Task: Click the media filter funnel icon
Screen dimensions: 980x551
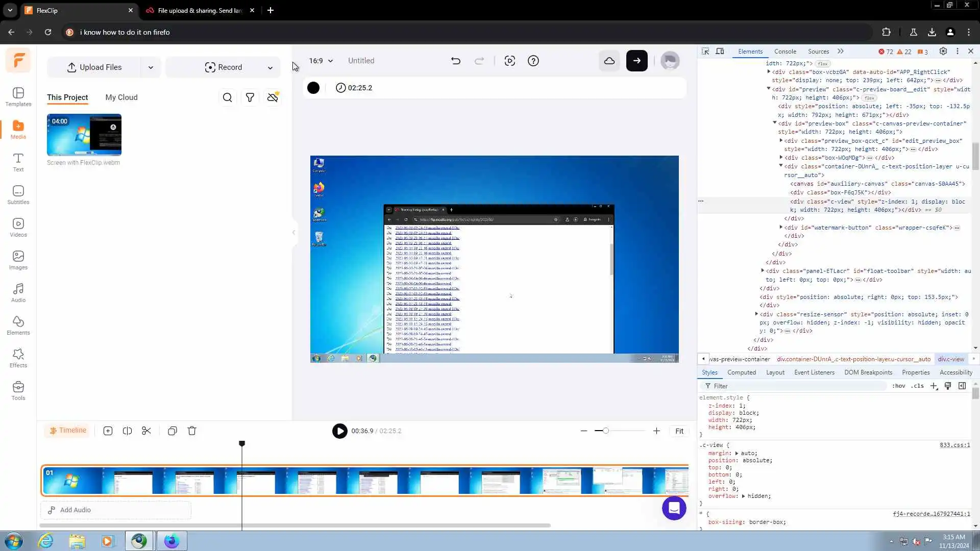Action: tap(250, 97)
